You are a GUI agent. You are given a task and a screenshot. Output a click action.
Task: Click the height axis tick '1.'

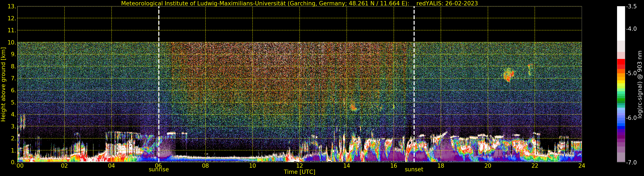[13, 150]
